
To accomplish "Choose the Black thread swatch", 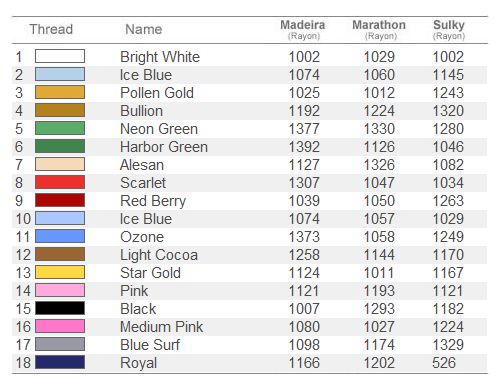I will (x=60, y=308).
